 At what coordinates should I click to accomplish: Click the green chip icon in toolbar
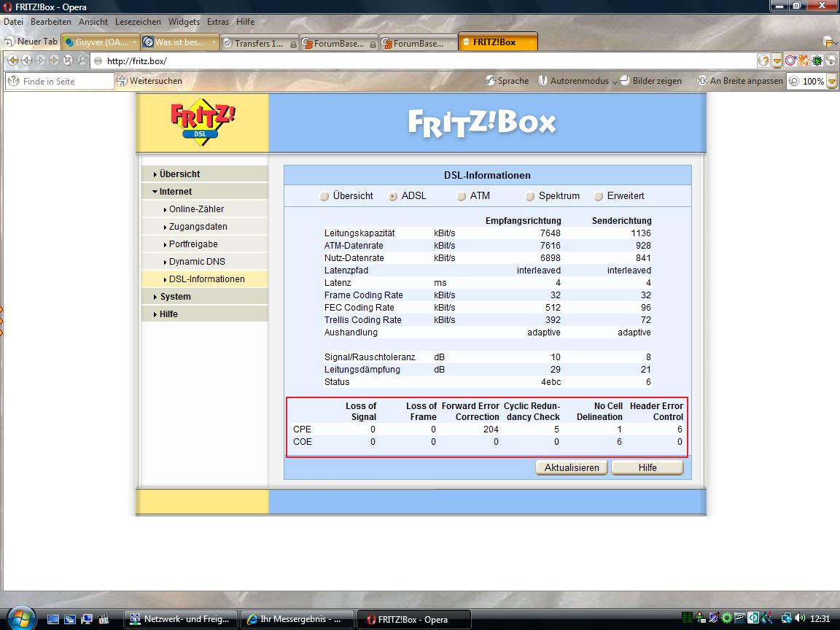pyautogui.click(x=817, y=61)
